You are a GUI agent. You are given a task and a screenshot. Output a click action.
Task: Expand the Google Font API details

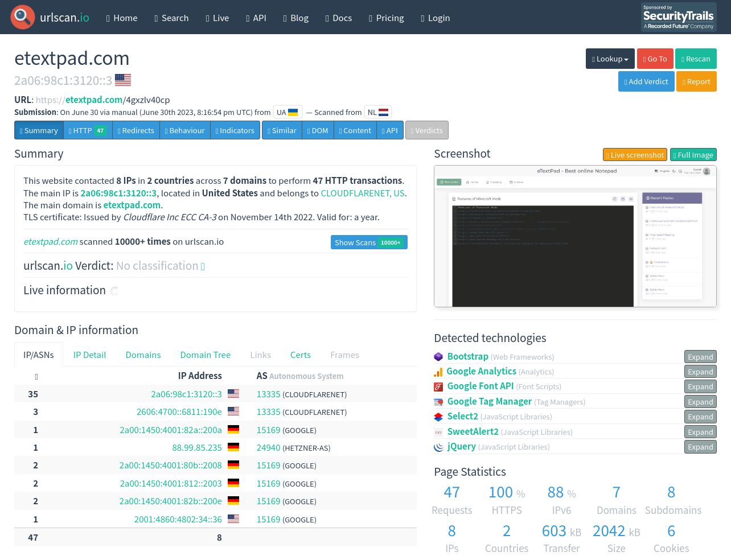point(700,387)
